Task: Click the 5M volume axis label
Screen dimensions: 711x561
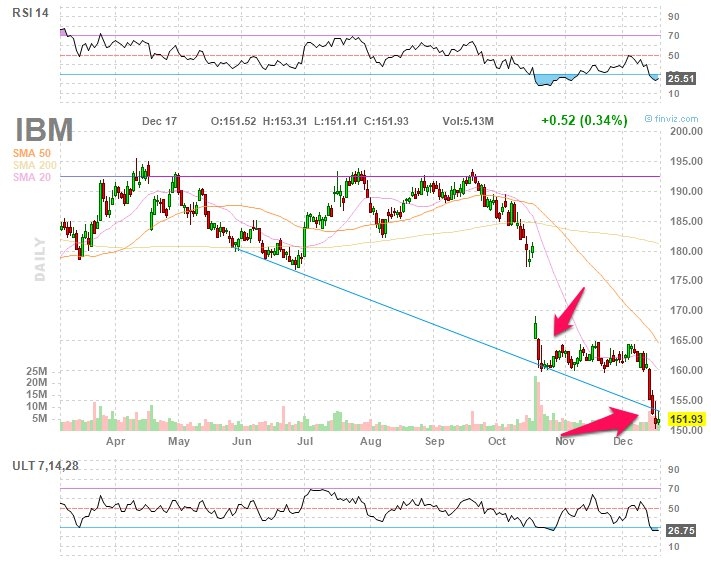Action: point(39,418)
